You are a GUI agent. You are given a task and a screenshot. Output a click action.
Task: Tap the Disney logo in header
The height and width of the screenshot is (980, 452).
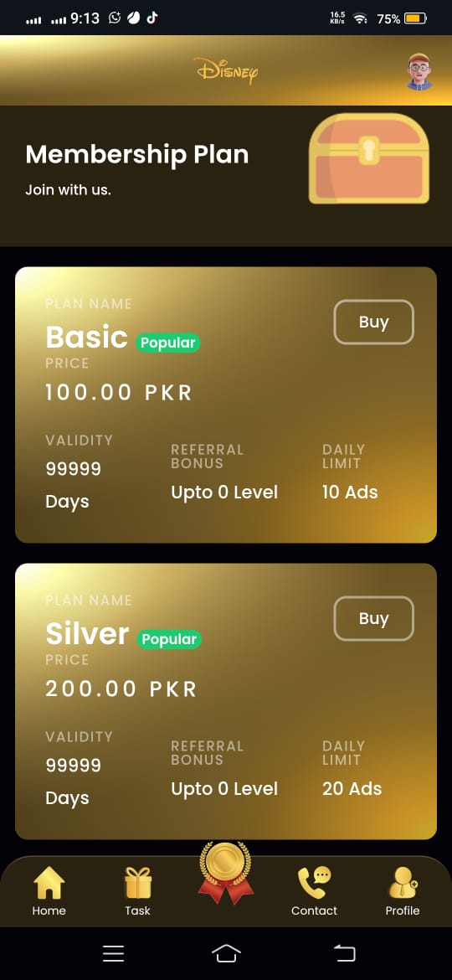coord(226,70)
